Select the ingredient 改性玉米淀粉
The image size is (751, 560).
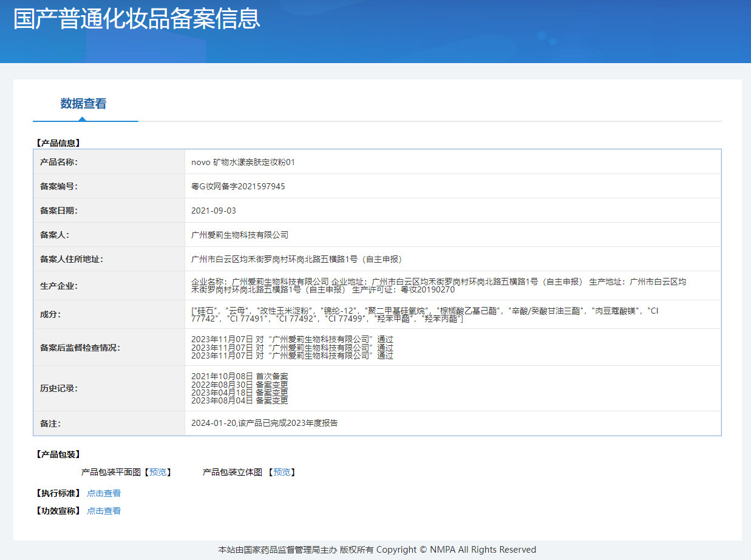point(285,311)
